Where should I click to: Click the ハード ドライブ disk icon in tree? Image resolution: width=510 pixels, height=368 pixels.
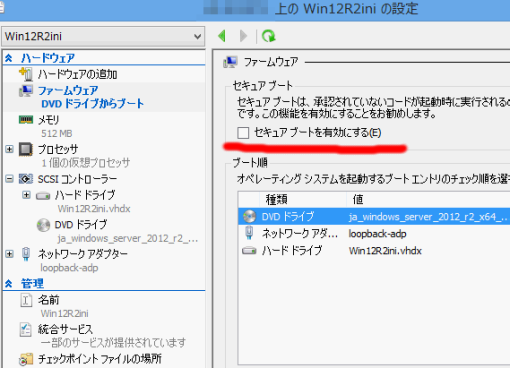(43, 196)
